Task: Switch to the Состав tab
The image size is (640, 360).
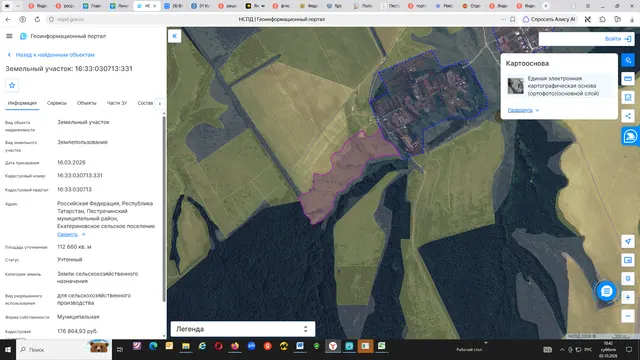Action: 145,103
